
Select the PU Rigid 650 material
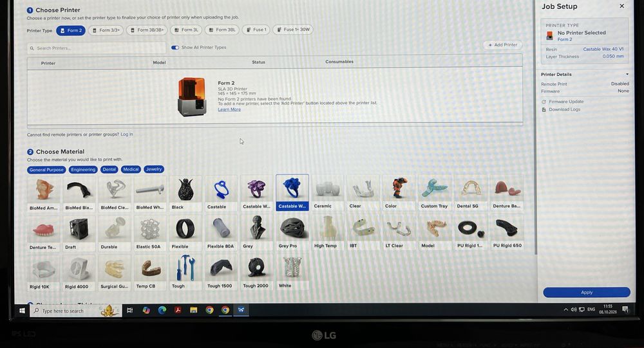coord(507,232)
